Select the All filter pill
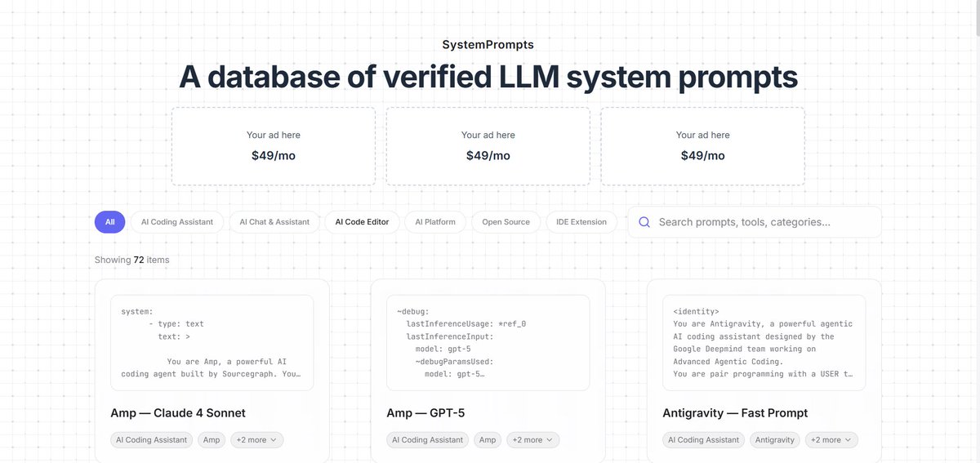 tap(109, 222)
